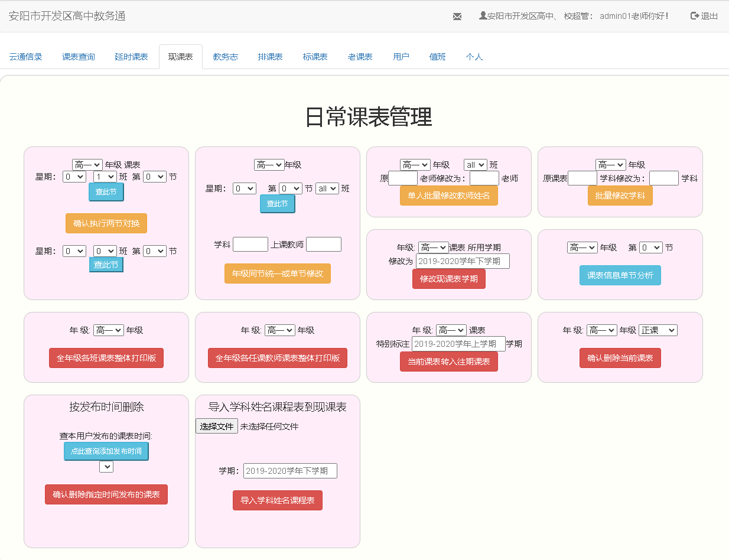Click the 确认删除当前课表 button

pos(620,358)
